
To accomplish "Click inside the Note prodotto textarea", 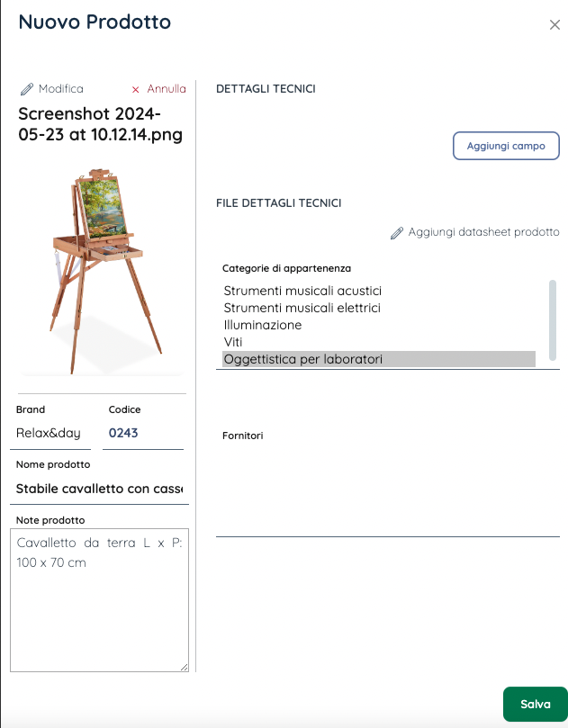I will (99, 598).
